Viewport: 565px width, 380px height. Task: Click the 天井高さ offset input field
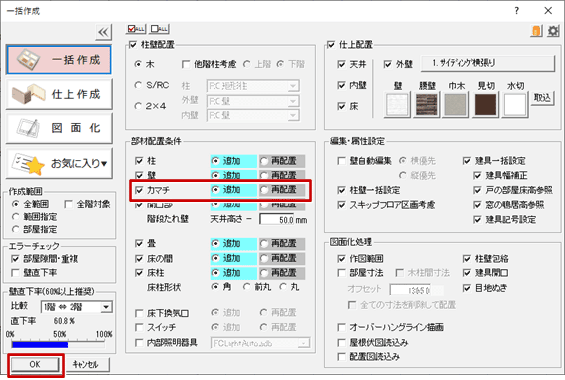coord(283,220)
